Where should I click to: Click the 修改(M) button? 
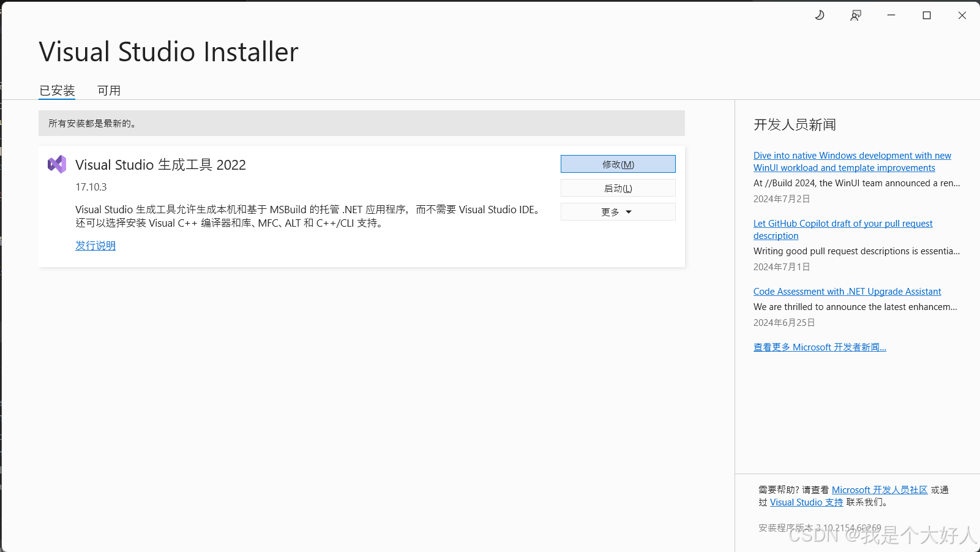coord(618,164)
